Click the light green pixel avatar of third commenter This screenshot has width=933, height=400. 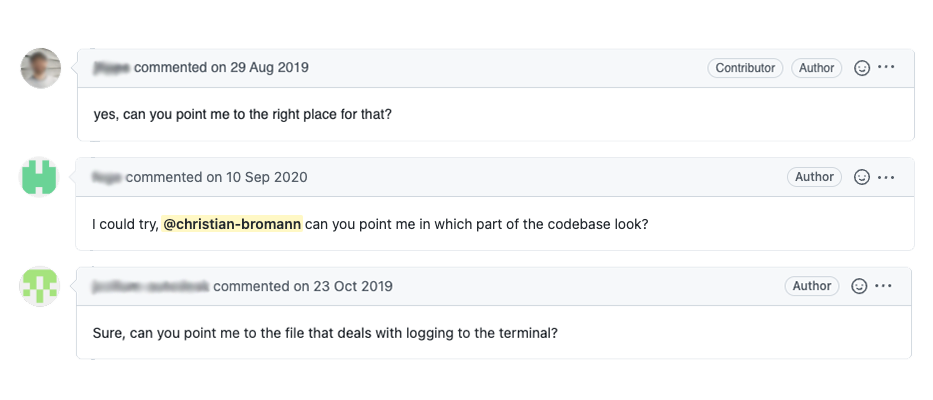coord(39,286)
